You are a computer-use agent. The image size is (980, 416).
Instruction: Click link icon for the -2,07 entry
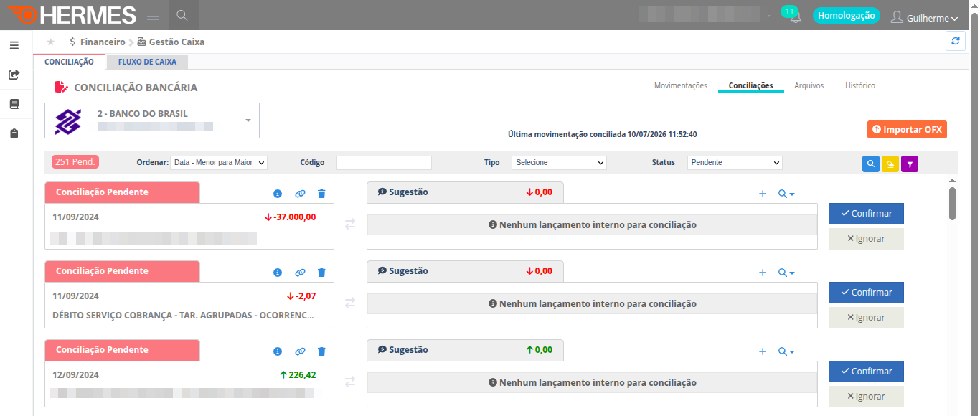click(300, 273)
